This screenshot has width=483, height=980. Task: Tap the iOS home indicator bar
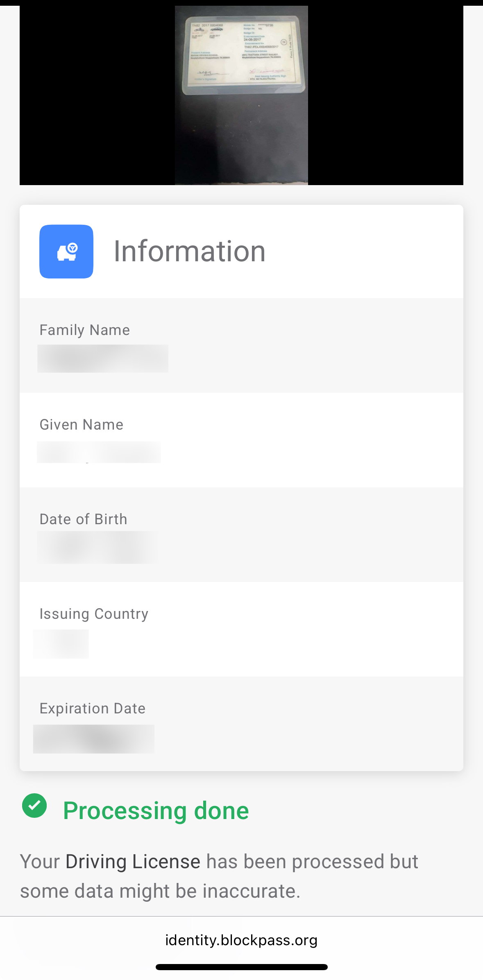pos(241,967)
